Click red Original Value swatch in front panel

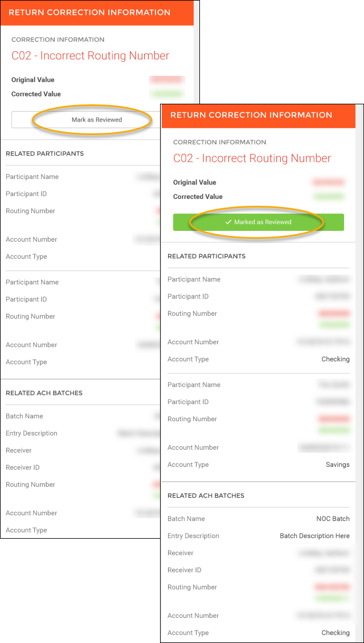click(328, 182)
